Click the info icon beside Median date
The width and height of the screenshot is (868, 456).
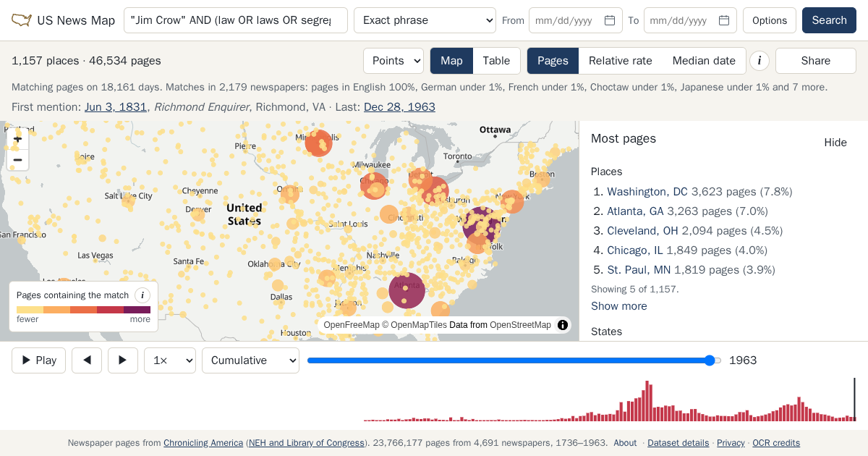coord(759,61)
